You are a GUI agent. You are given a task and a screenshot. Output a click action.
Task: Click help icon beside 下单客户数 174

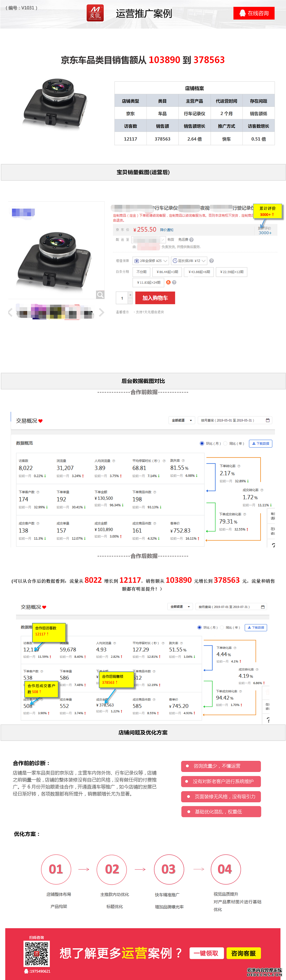(38, 492)
